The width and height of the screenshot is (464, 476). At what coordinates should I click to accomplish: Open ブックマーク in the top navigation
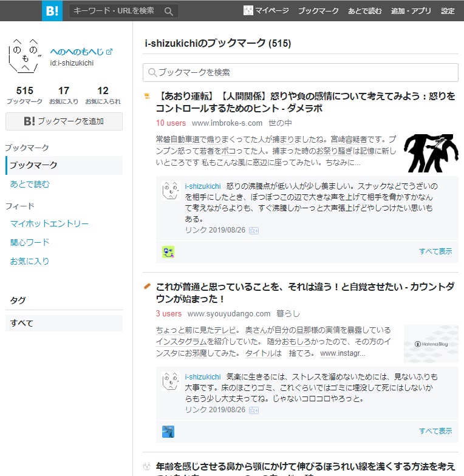click(318, 11)
